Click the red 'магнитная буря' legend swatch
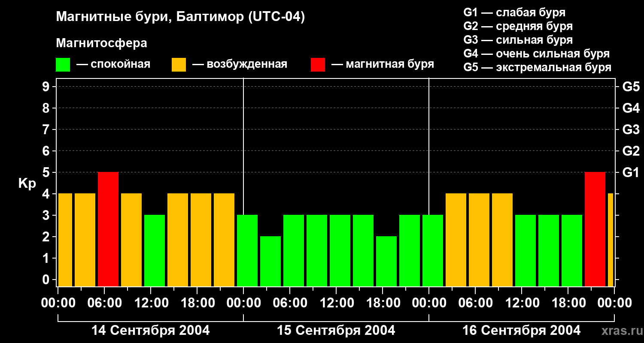 coord(318,65)
